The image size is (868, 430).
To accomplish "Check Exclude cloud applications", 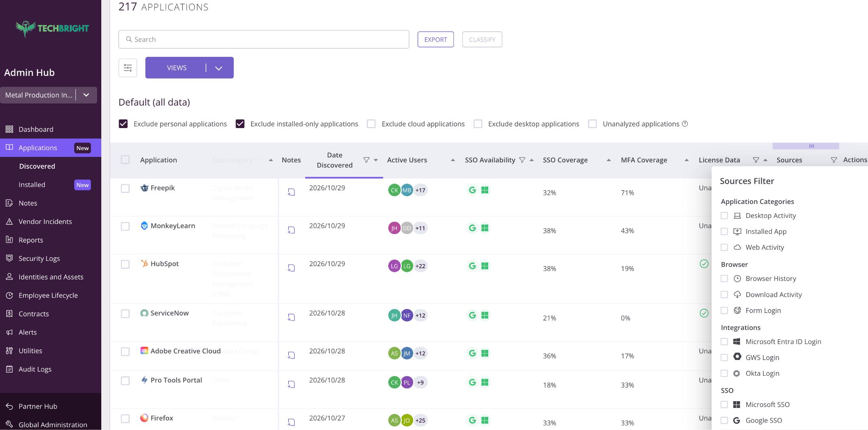I will (371, 124).
